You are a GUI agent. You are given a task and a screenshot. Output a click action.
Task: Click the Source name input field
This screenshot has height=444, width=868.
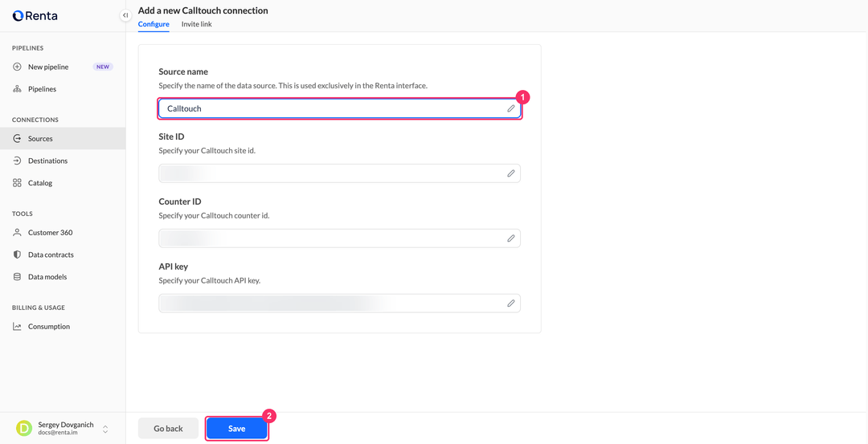(339, 108)
